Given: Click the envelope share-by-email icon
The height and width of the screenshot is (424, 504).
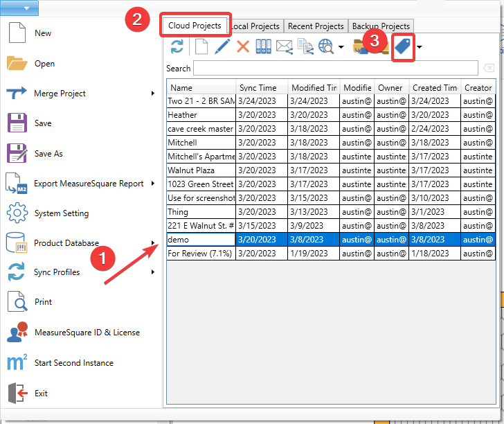Looking at the screenshot, I should pos(285,47).
